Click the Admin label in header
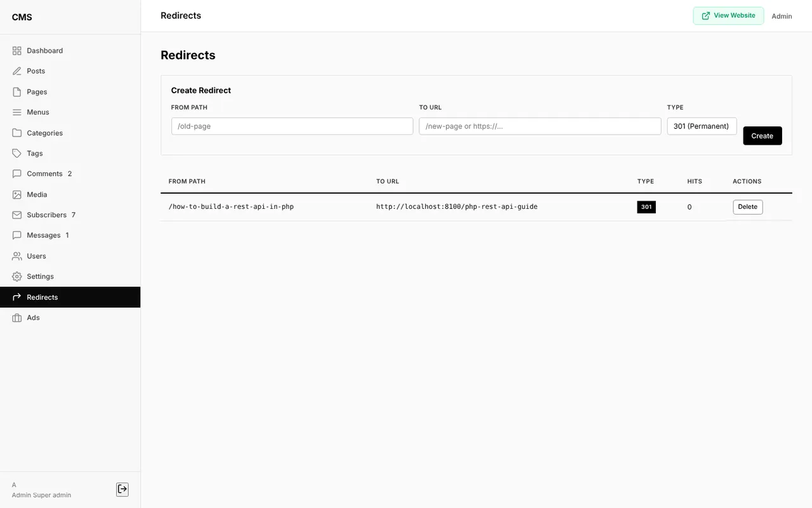Image resolution: width=812 pixels, height=508 pixels. click(x=782, y=17)
